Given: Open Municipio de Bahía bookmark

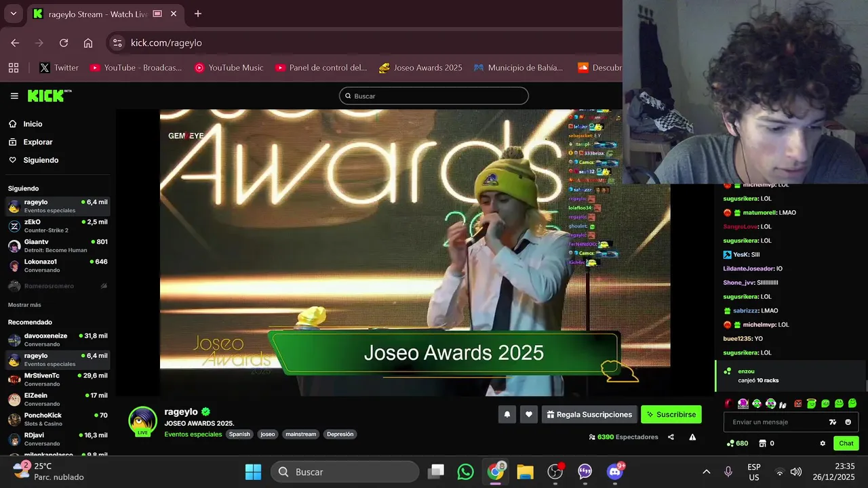Looking at the screenshot, I should point(519,68).
